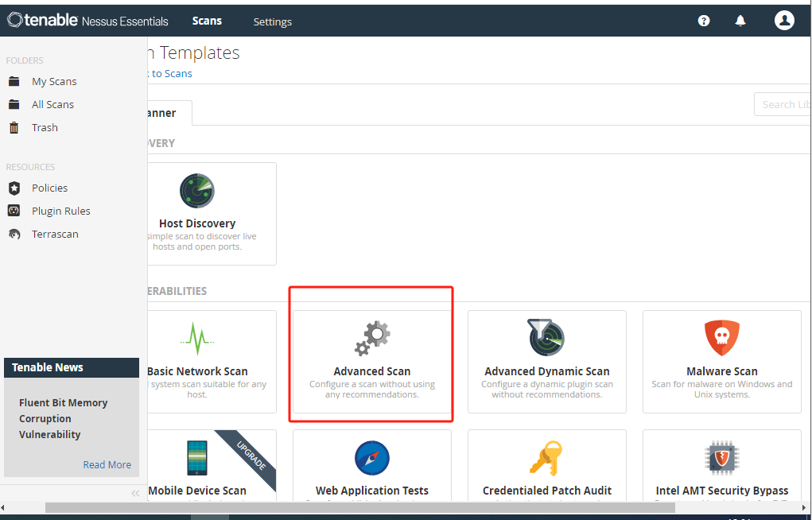Choose the Advanced Dynamic Scan title

[x=547, y=371]
